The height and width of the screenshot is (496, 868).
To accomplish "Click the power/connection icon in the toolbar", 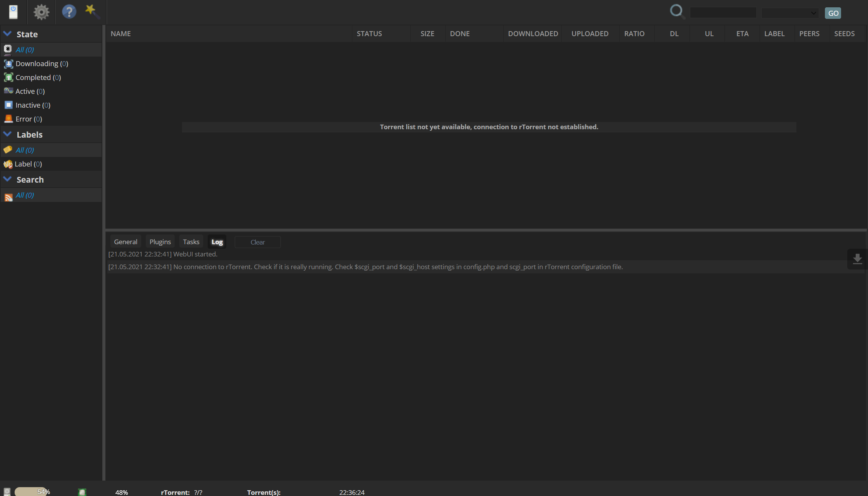I will coord(13,12).
